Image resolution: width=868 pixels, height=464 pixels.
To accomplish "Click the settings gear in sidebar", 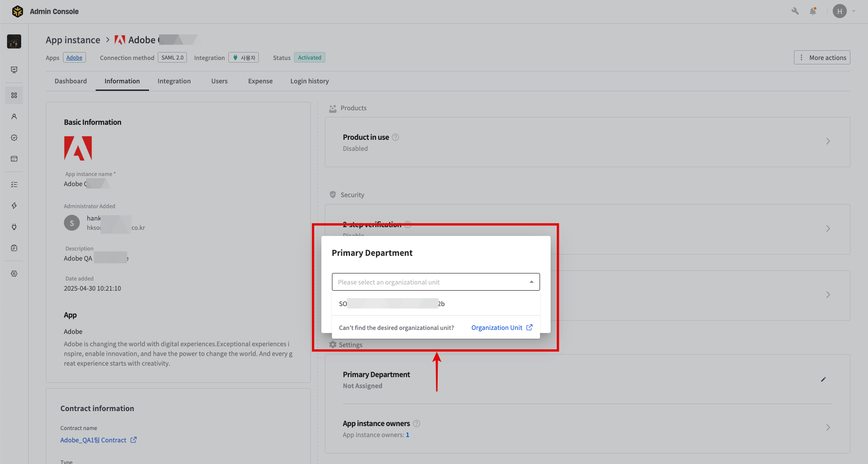I will (14, 273).
